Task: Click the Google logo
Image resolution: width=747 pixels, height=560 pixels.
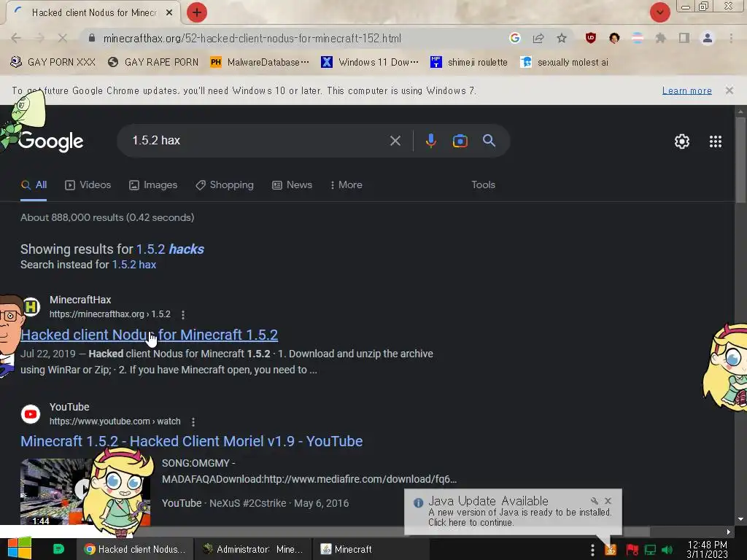Action: 51,141
